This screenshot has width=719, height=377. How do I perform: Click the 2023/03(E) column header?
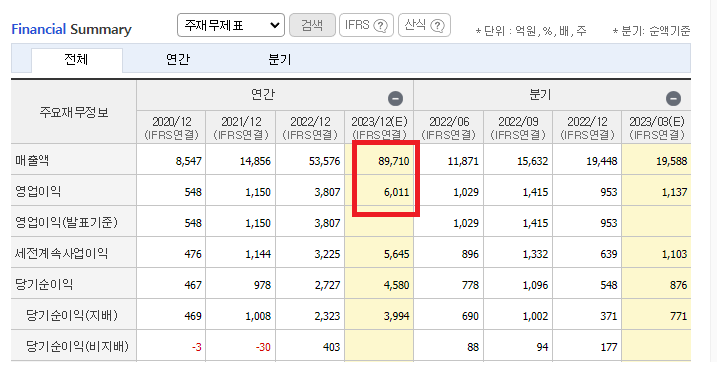click(x=657, y=128)
